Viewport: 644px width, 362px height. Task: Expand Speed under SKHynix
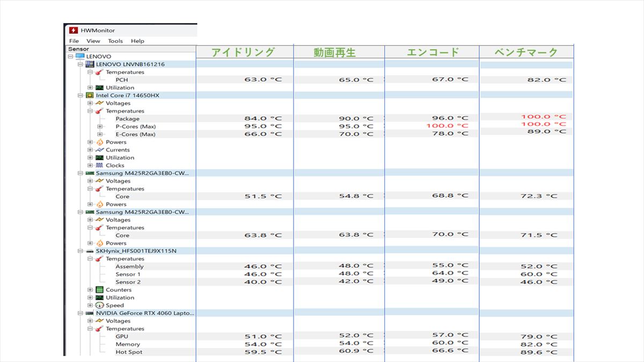point(90,306)
